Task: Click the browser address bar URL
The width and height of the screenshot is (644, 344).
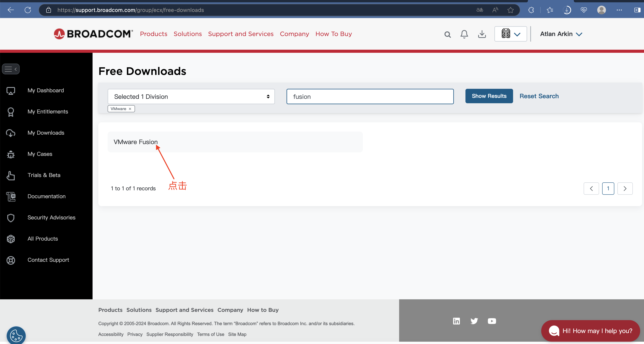Action: pyautogui.click(x=131, y=10)
